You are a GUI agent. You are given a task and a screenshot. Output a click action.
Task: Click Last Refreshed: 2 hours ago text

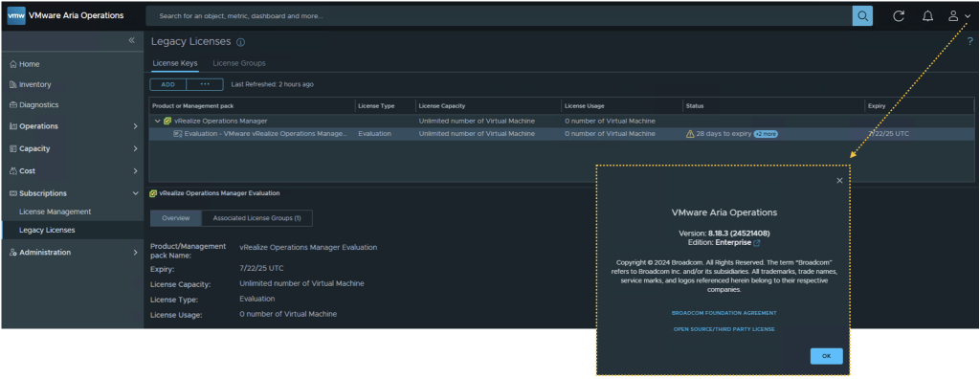(273, 84)
